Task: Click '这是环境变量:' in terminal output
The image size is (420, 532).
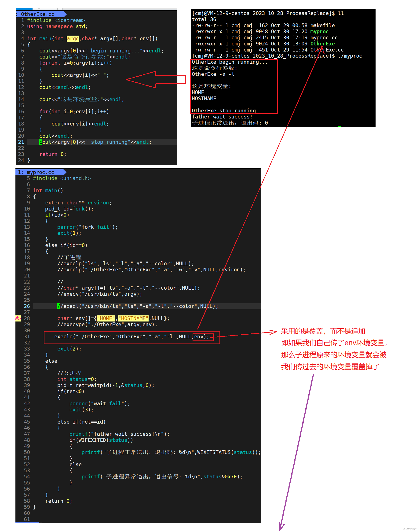Action: click(212, 86)
